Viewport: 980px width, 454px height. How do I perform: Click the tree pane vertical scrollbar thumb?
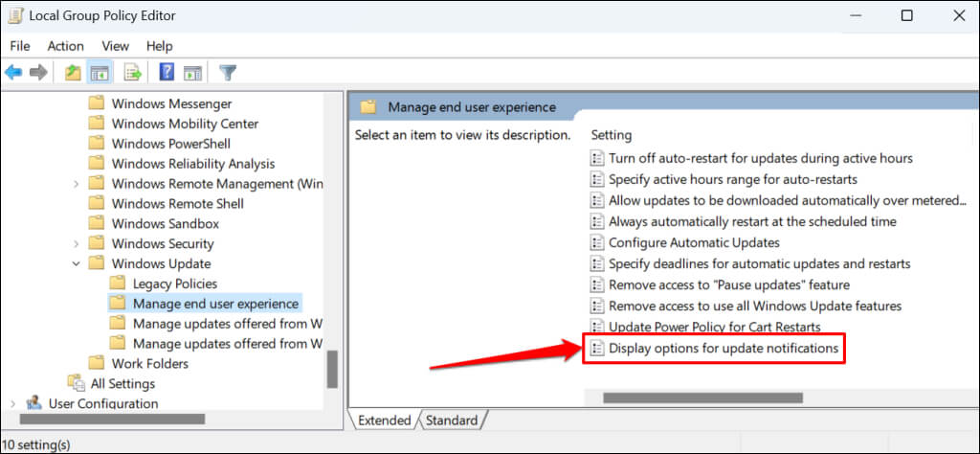click(332, 369)
